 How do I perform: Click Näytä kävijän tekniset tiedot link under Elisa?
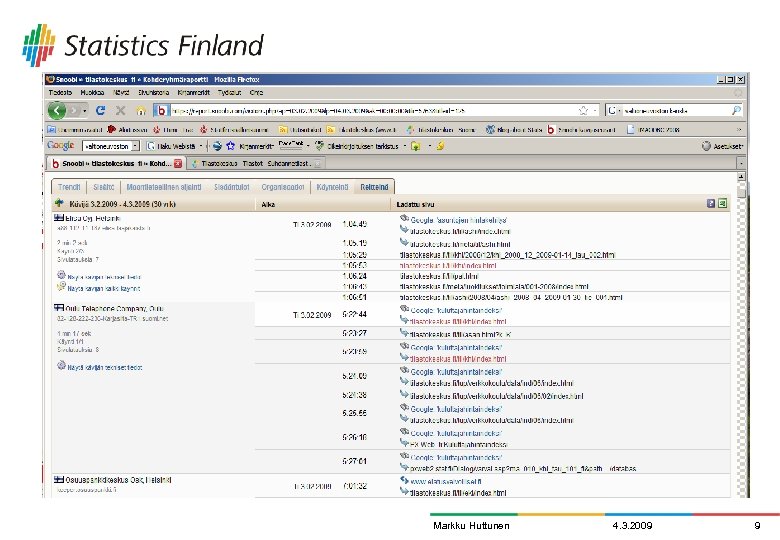coord(104,277)
